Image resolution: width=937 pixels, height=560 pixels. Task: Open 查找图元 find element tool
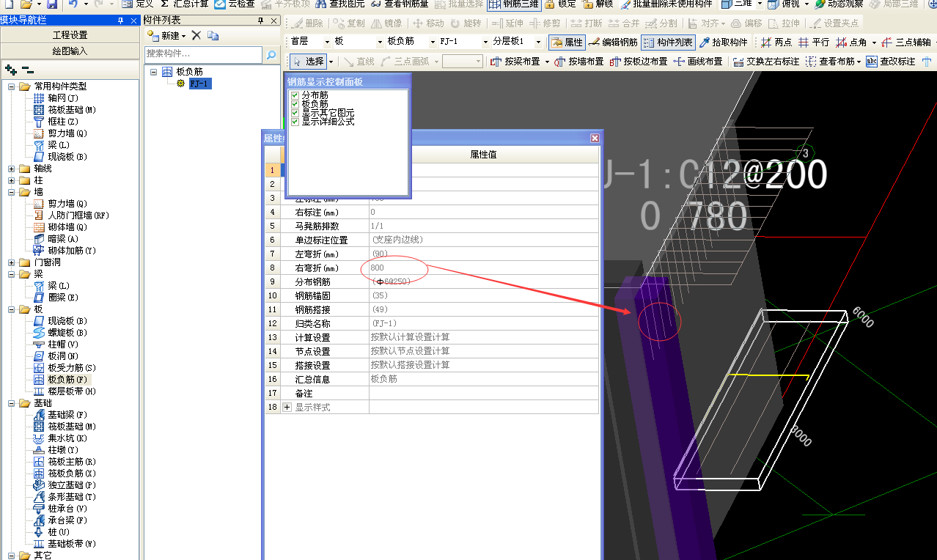click(339, 4)
